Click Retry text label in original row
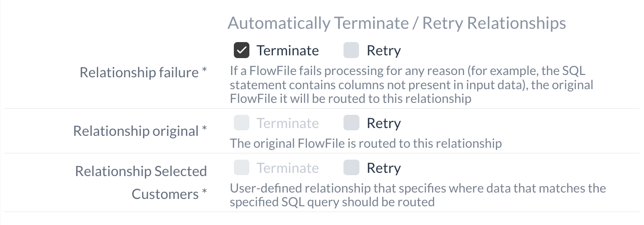 coord(384,123)
